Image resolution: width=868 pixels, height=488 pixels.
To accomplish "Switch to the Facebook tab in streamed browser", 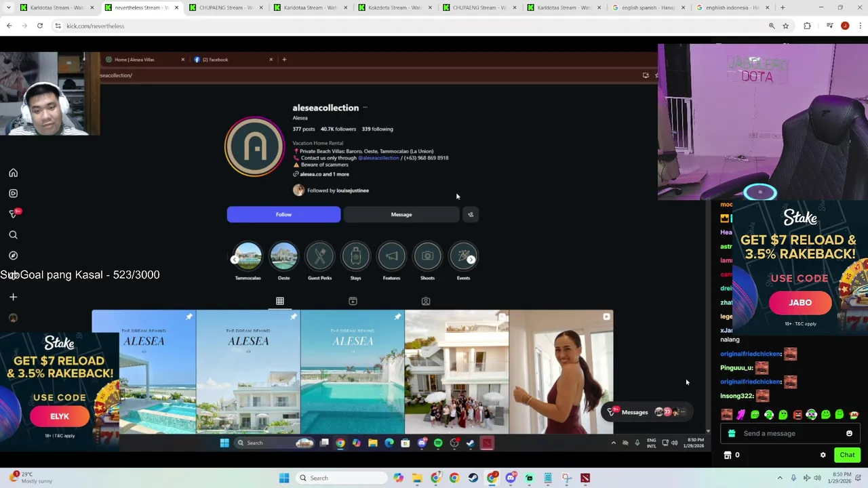I will coord(232,60).
